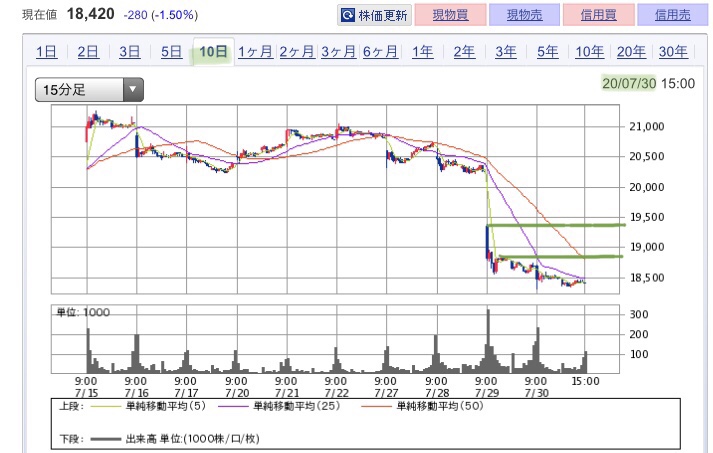View the 30年 chart range
Viewport: 713px width, 453px height.
(673, 52)
